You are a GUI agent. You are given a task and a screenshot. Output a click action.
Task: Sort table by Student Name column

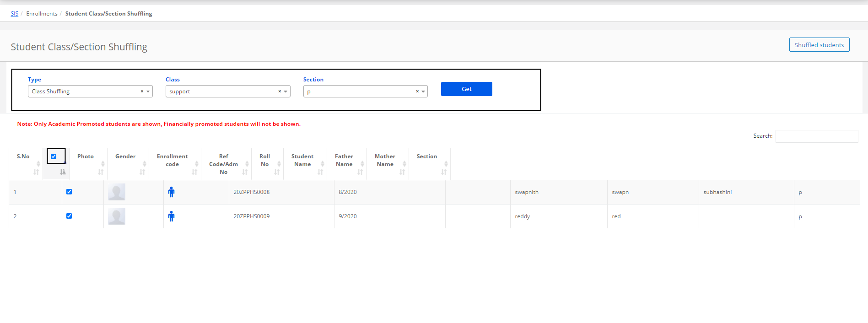(x=305, y=164)
